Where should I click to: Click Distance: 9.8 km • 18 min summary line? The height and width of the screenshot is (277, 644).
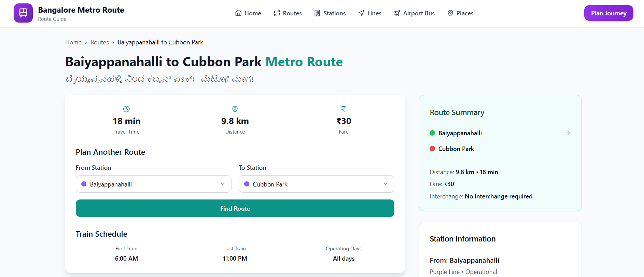click(464, 172)
